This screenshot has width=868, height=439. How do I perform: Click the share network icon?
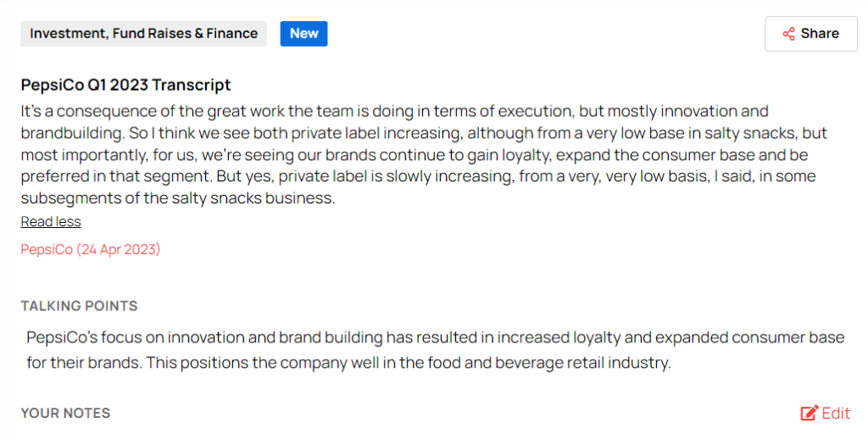click(788, 34)
